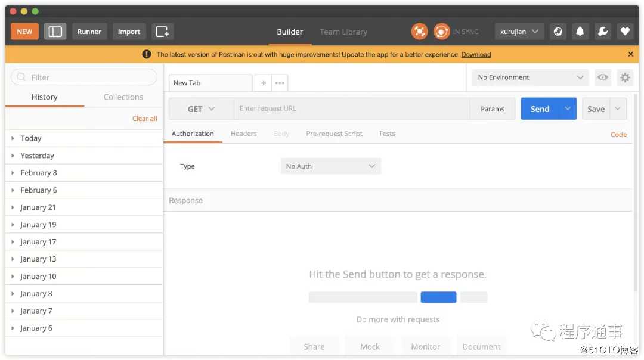Screen dimensions: 644x360
Task: Open new window icon in toolbar
Action: tap(162, 32)
